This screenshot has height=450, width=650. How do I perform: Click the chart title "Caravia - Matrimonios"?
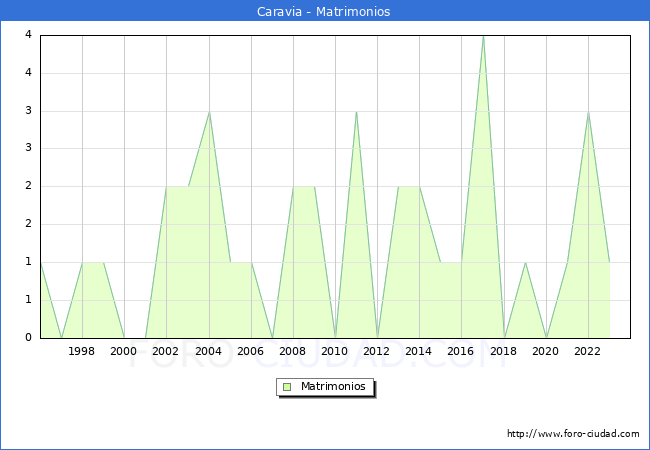325,12
